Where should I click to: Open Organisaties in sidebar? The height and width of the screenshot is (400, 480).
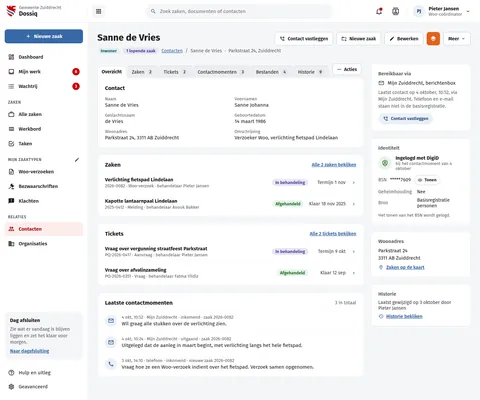pos(44,244)
